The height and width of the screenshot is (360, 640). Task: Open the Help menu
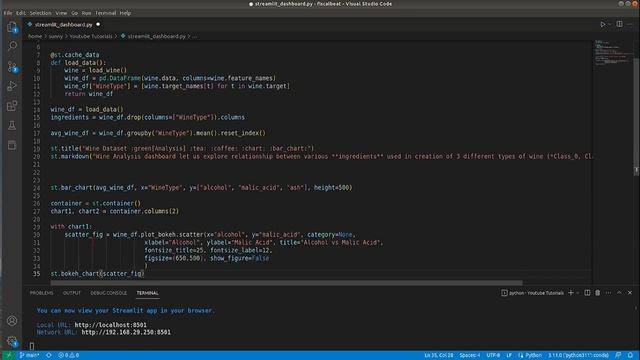pos(125,13)
